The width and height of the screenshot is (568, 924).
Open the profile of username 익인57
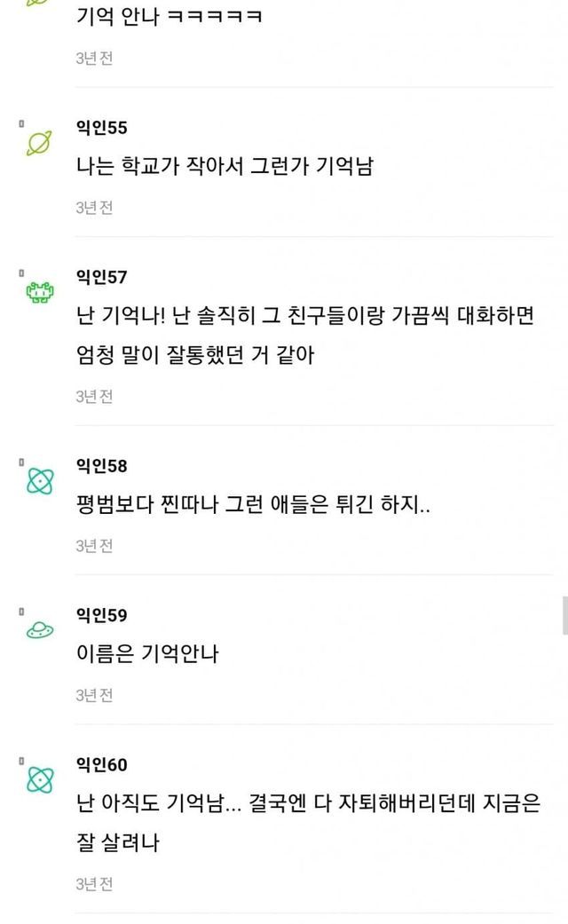(x=102, y=278)
